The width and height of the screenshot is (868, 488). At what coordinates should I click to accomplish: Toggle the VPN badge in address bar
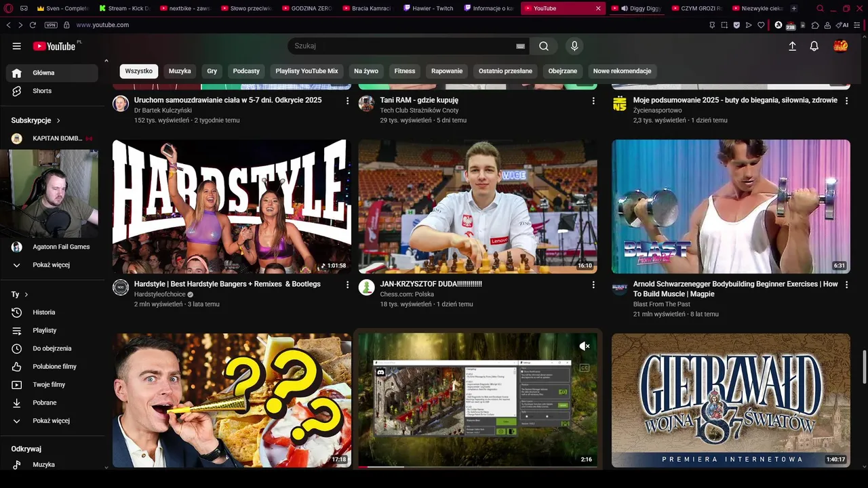51,25
